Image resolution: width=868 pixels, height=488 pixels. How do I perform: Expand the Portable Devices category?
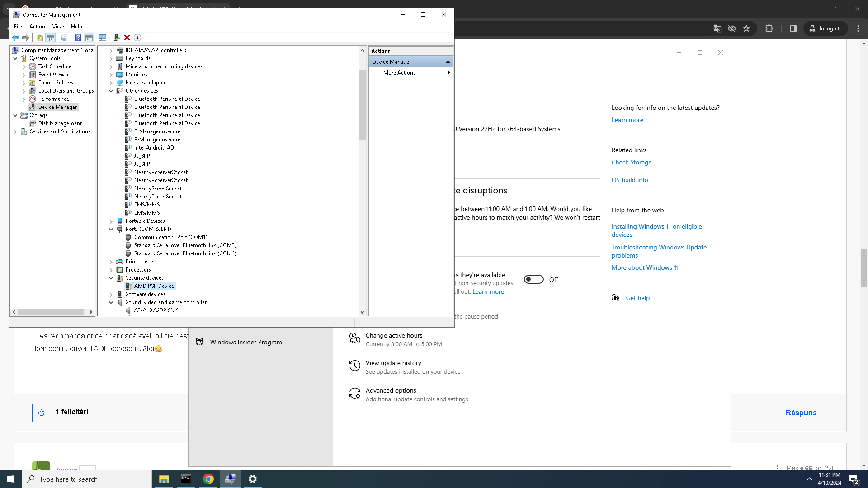[111, 221]
